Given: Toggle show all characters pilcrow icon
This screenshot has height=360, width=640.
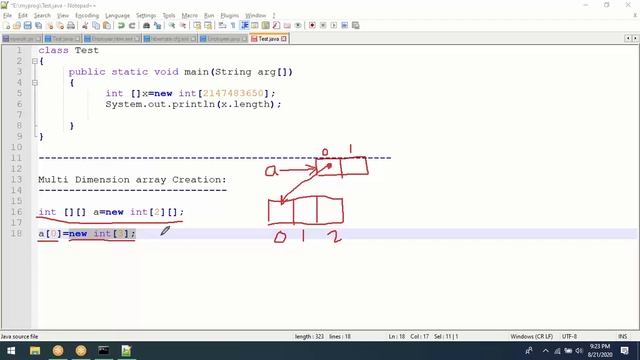Looking at the screenshot, I should (x=233, y=25).
